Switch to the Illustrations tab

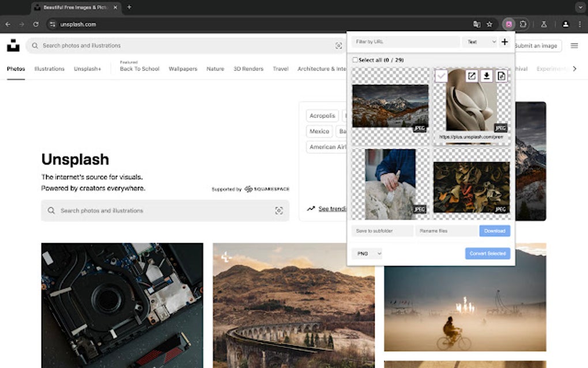48,68
